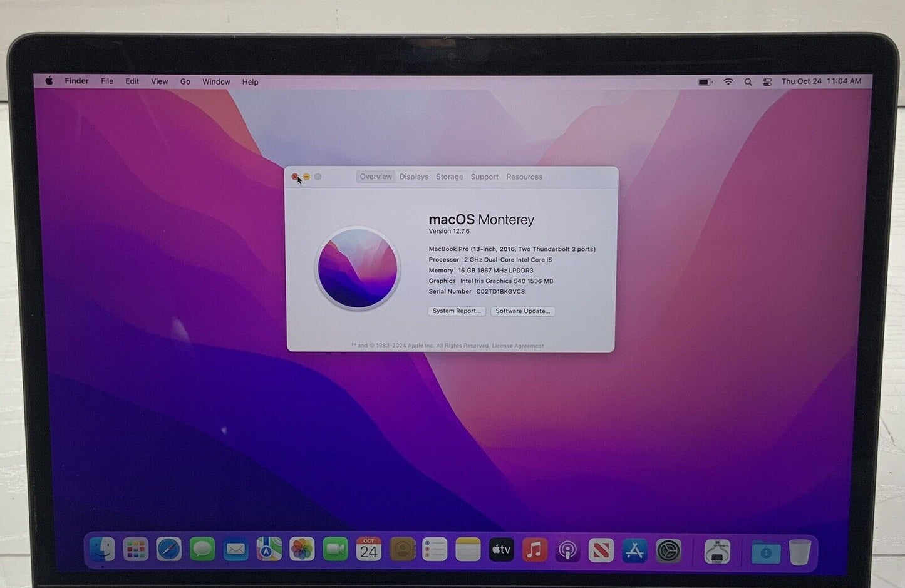Open the Edit menu

tap(132, 81)
